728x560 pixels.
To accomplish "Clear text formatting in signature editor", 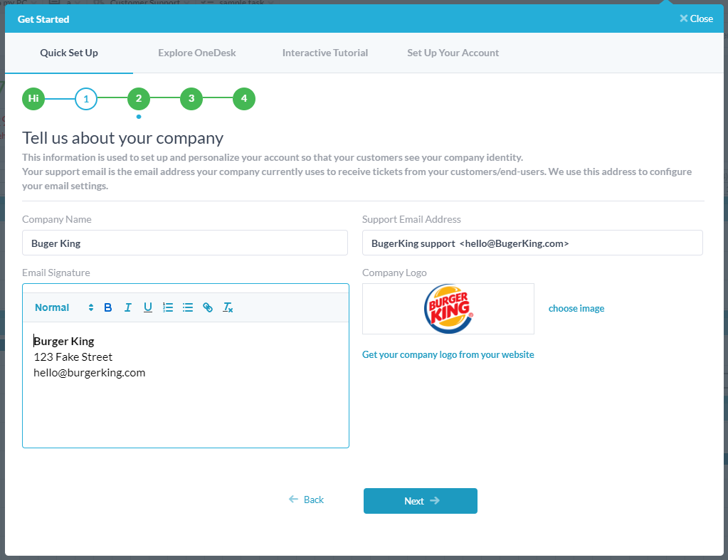I will pyautogui.click(x=228, y=307).
